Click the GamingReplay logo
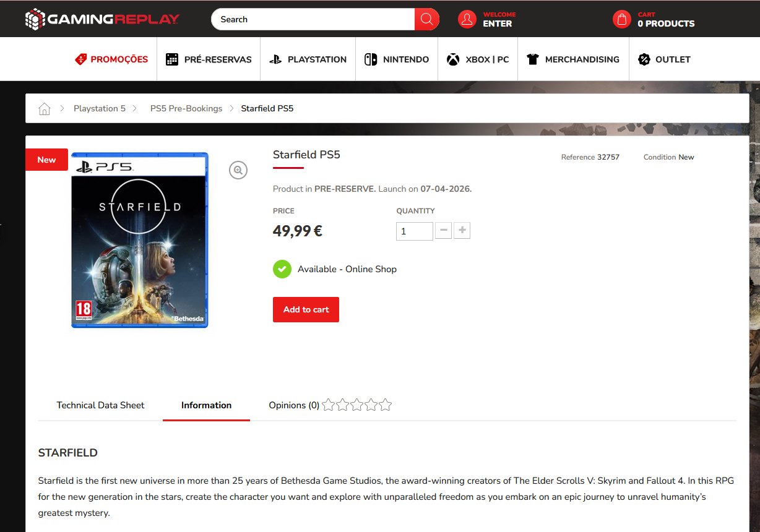Screen dimensions: 760x532 [x=102, y=19]
